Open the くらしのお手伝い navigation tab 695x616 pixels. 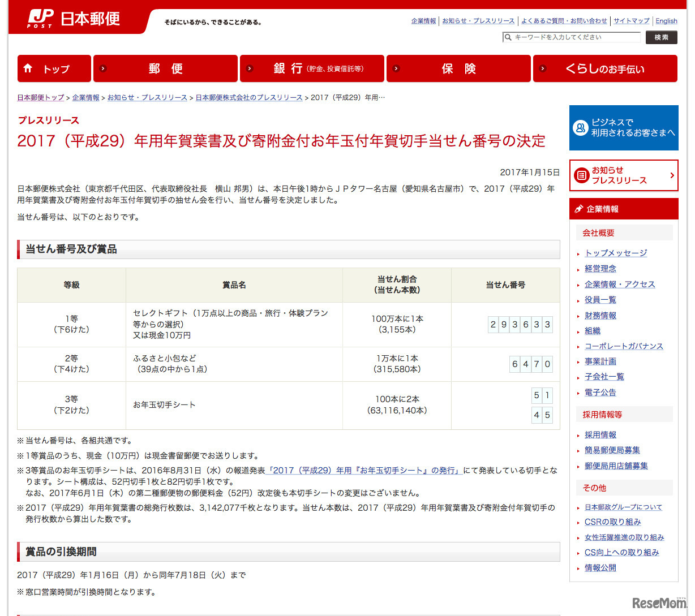(605, 68)
